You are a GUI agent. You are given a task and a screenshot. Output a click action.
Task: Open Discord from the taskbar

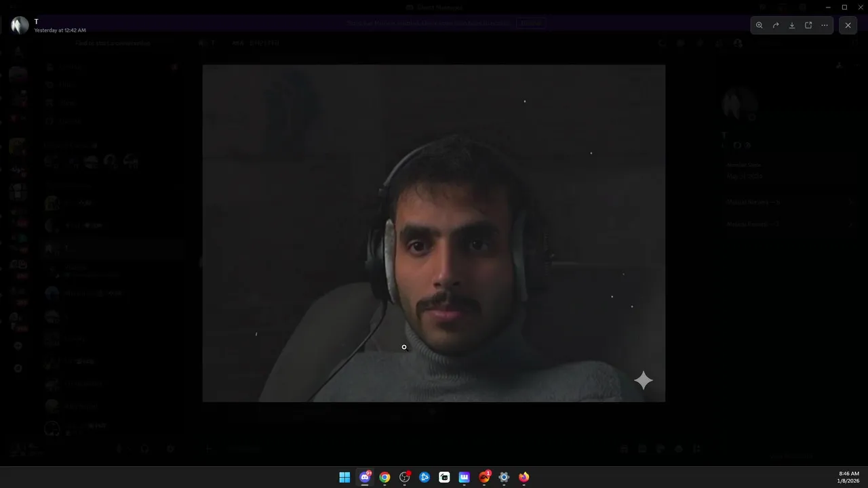point(365,477)
